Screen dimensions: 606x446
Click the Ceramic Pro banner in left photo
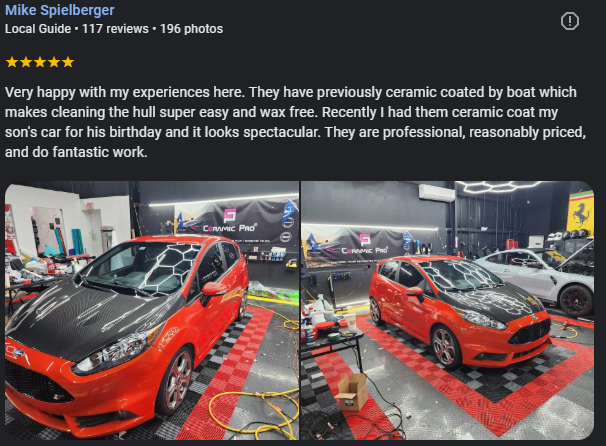[236, 222]
